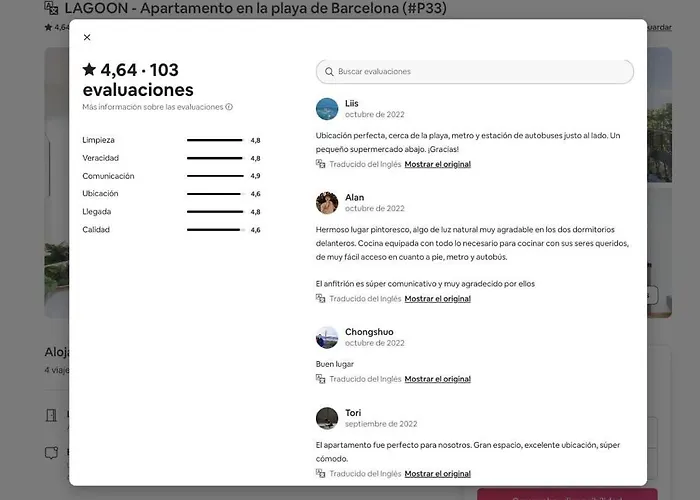Click the reviewer name Tori

[x=353, y=413]
